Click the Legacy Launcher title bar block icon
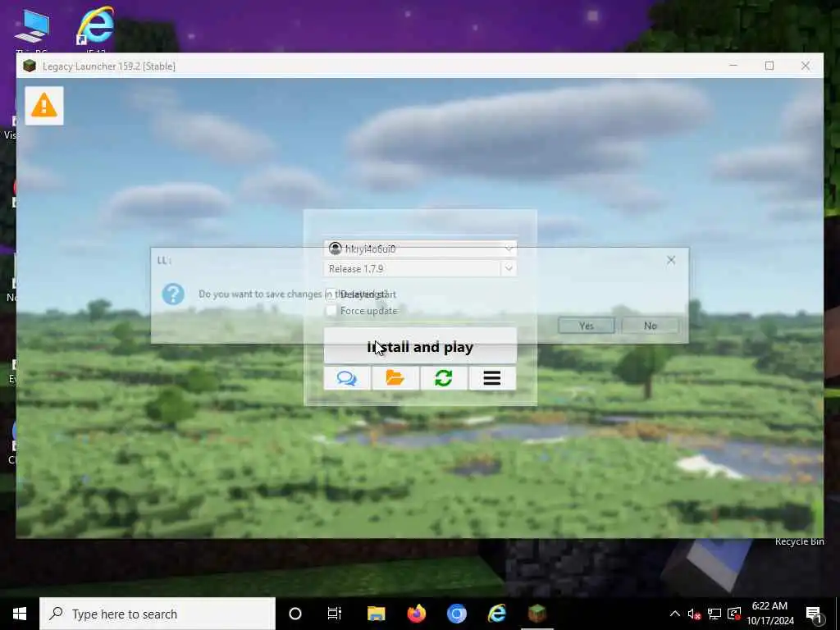 pos(30,66)
